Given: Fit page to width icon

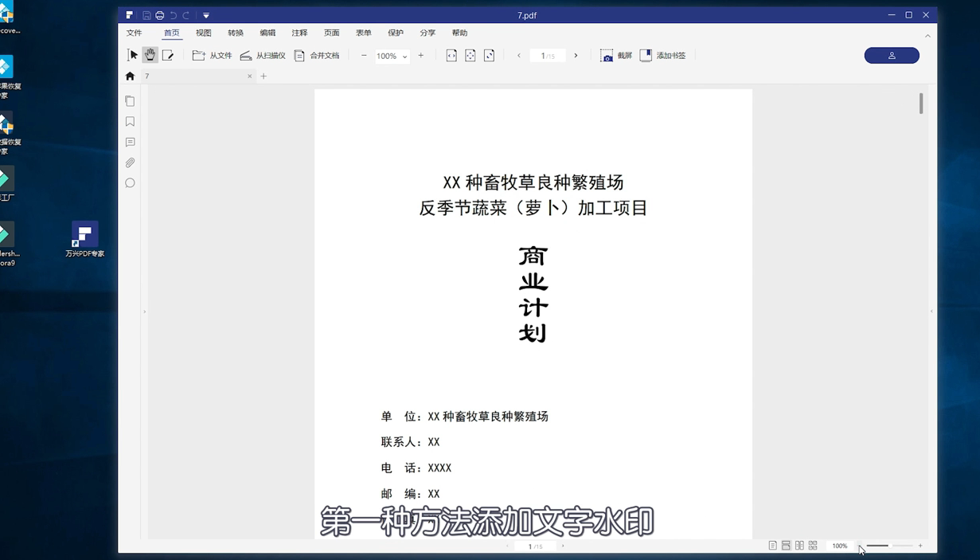Looking at the screenshot, I should pos(451,56).
